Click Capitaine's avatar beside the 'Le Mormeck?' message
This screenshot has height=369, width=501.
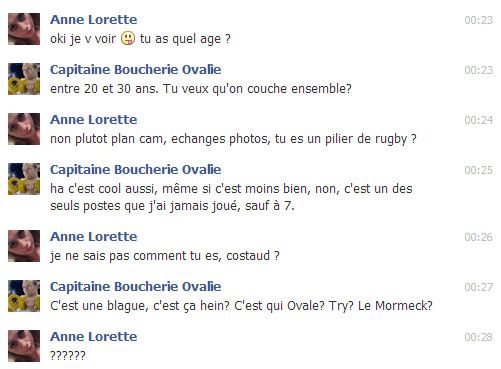point(24,296)
